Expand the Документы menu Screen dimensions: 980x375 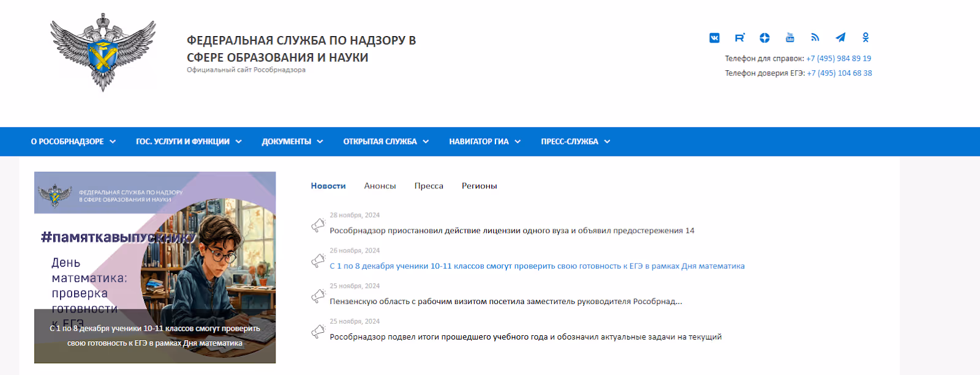pos(292,141)
